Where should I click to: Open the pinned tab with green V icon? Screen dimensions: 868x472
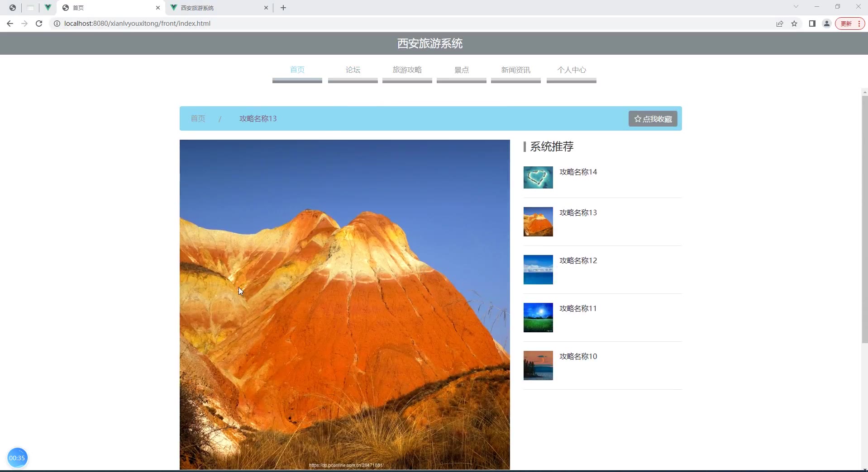point(48,8)
